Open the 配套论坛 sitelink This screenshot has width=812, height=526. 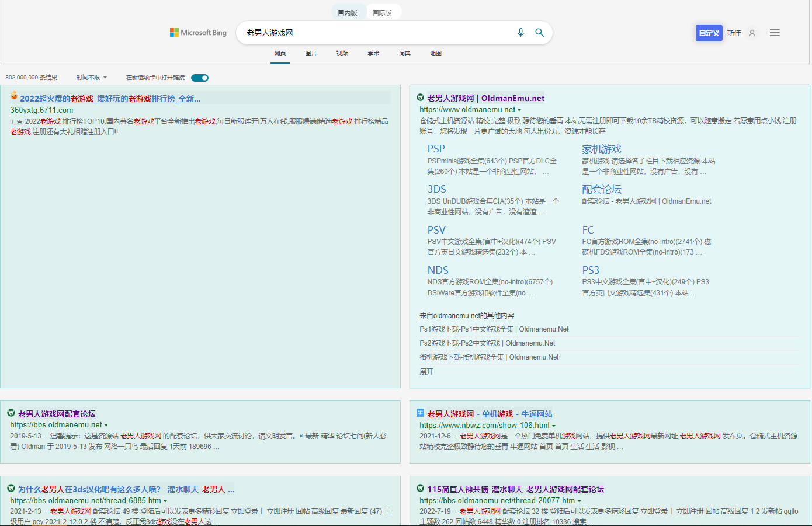(602, 189)
